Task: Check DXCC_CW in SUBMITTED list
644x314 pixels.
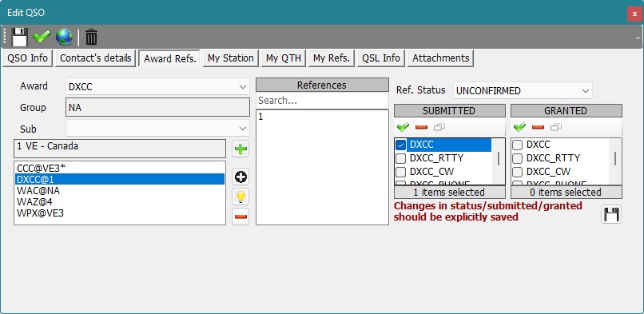Action: (x=401, y=172)
